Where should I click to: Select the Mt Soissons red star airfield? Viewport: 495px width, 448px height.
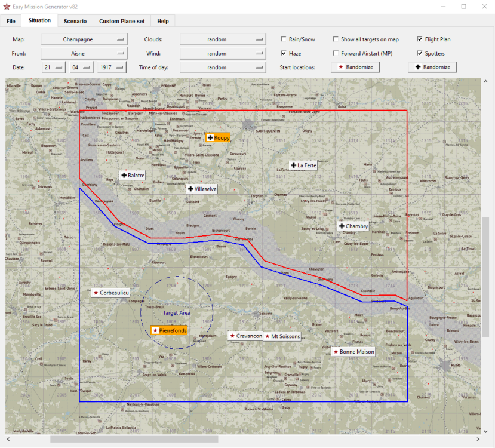coord(282,336)
